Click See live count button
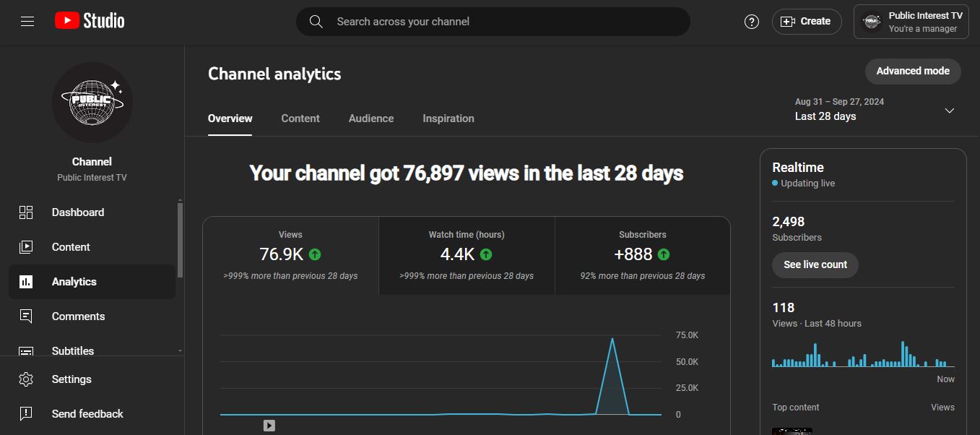980x435 pixels. click(815, 264)
